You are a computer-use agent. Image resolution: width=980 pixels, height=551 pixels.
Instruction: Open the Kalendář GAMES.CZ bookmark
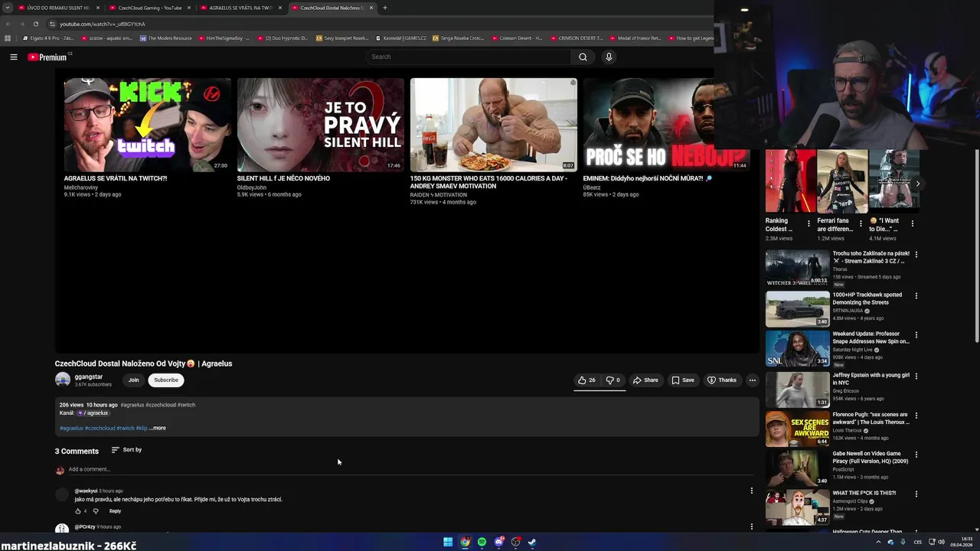click(x=400, y=37)
